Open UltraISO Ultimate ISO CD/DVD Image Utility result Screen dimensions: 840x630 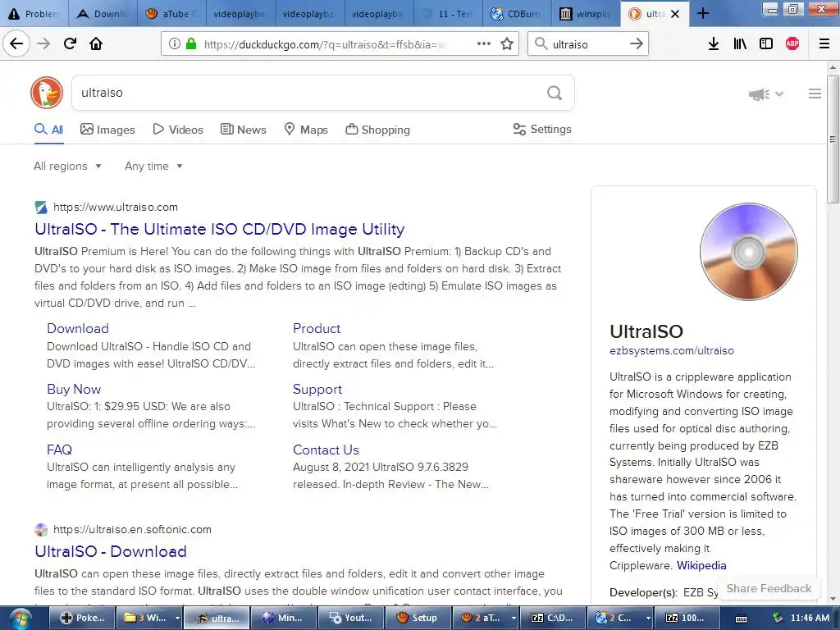pyautogui.click(x=220, y=230)
